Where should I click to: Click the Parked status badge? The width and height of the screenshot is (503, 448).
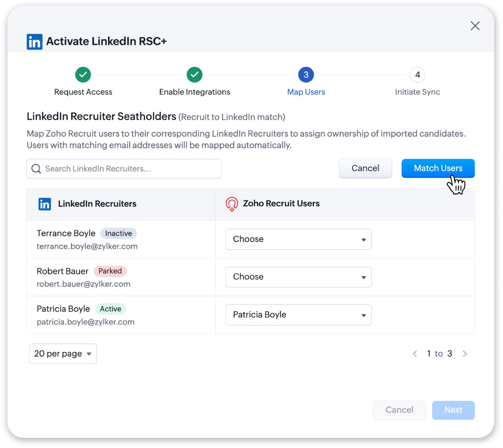[x=110, y=271]
